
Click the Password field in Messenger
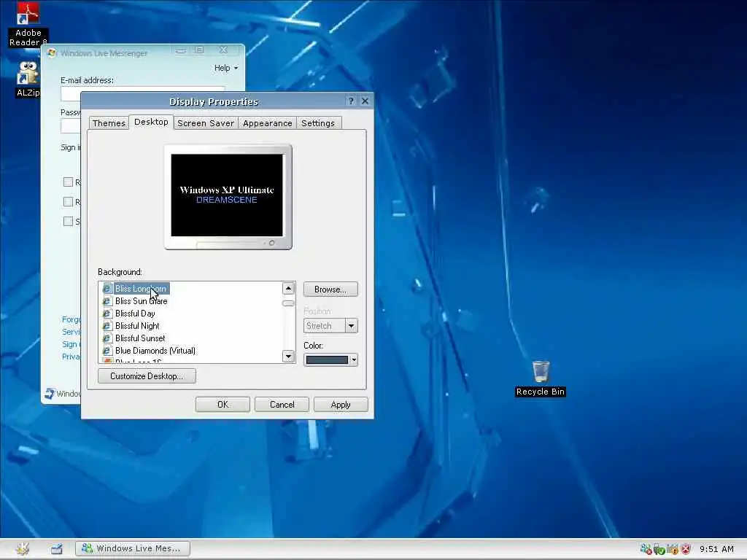71,125
